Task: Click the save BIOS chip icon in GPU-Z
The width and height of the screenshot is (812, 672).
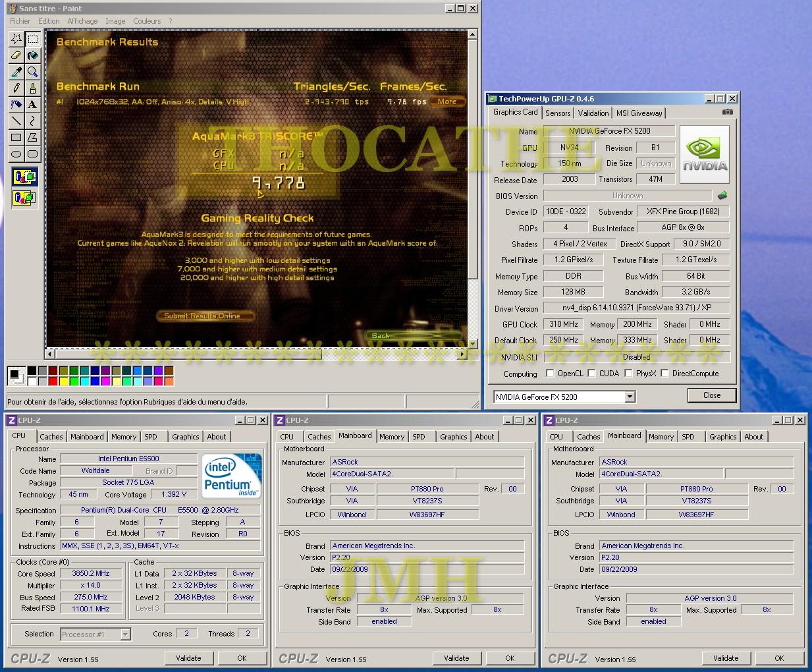Action: 722,196
